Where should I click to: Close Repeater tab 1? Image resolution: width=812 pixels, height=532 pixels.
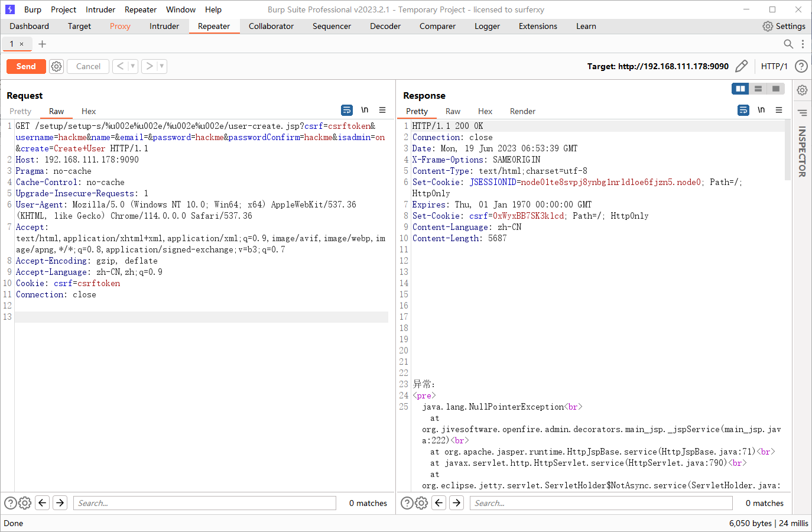coord(22,44)
